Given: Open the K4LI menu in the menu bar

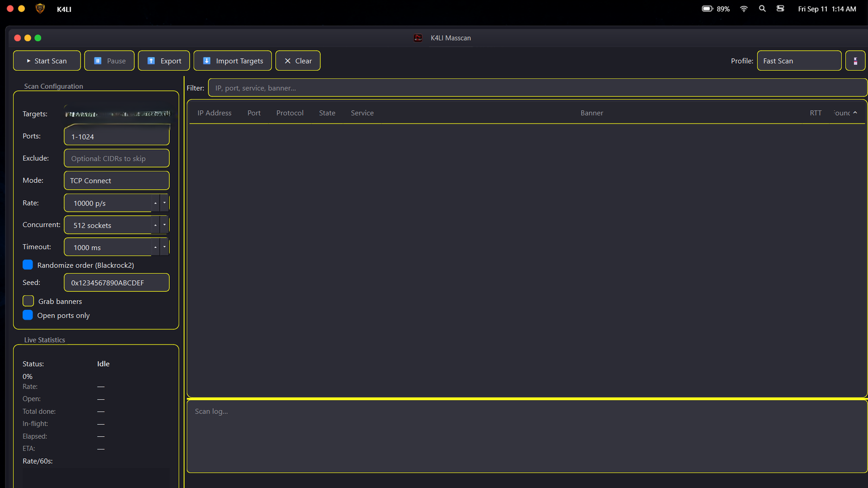Looking at the screenshot, I should [64, 9].
